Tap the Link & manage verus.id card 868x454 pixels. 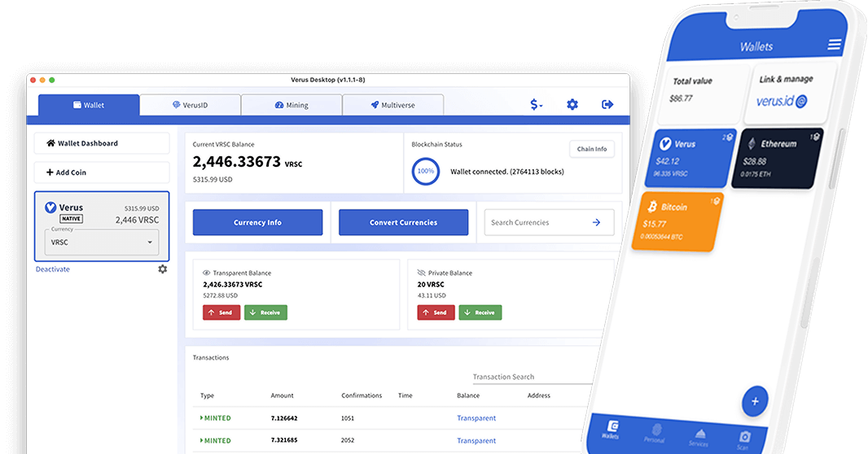click(x=790, y=93)
